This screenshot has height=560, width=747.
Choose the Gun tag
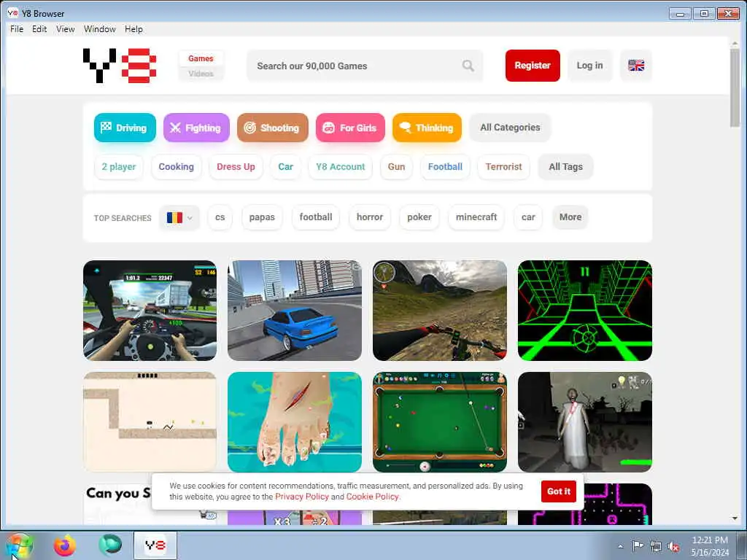tap(396, 167)
